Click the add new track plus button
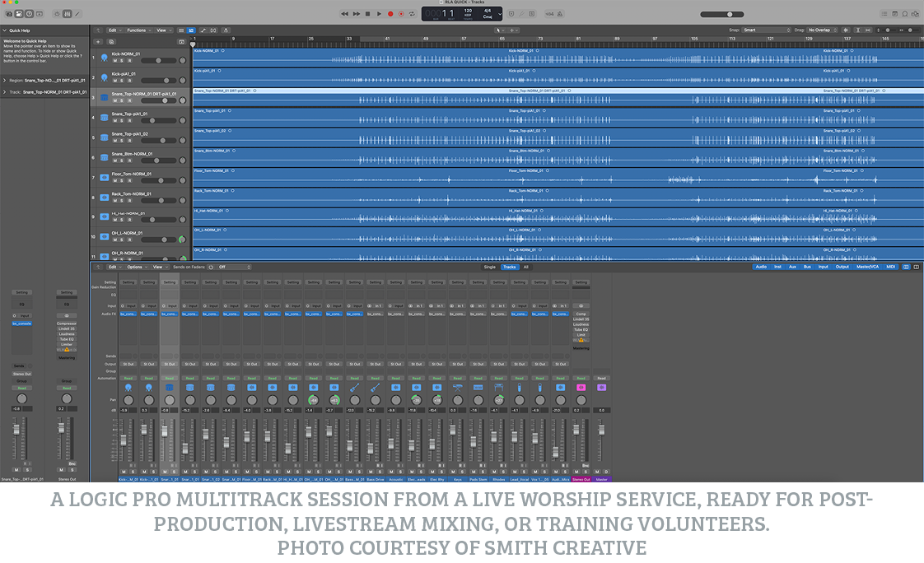This screenshot has height=563, width=924. 99,41
